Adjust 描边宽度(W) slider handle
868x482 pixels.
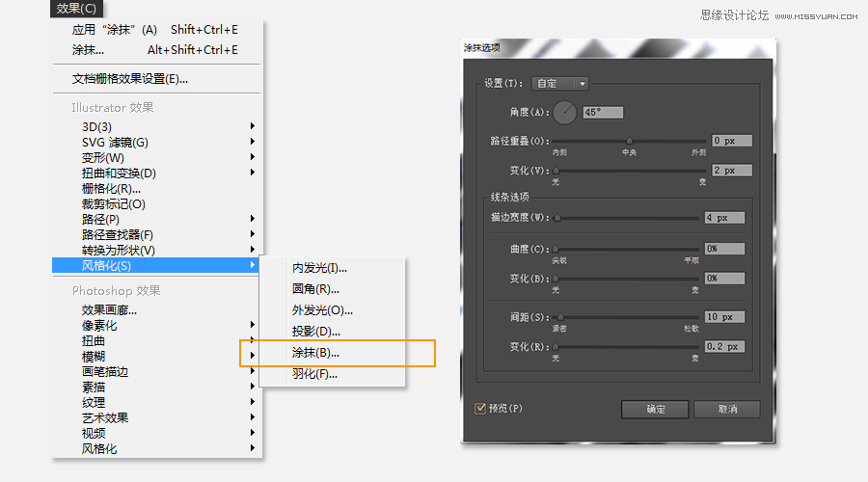tap(557, 218)
